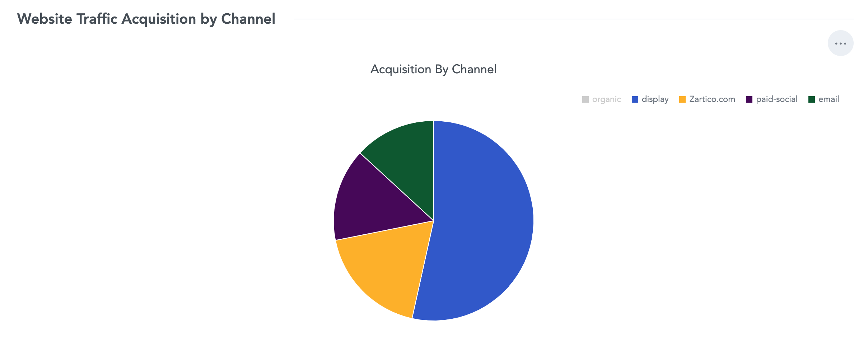The height and width of the screenshot is (346, 868).
Task: Toggle the paid-social legend label
Action: coord(777,99)
